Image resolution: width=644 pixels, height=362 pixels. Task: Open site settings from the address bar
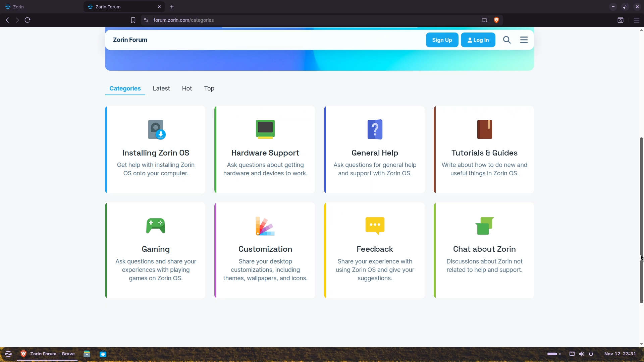tap(146, 20)
